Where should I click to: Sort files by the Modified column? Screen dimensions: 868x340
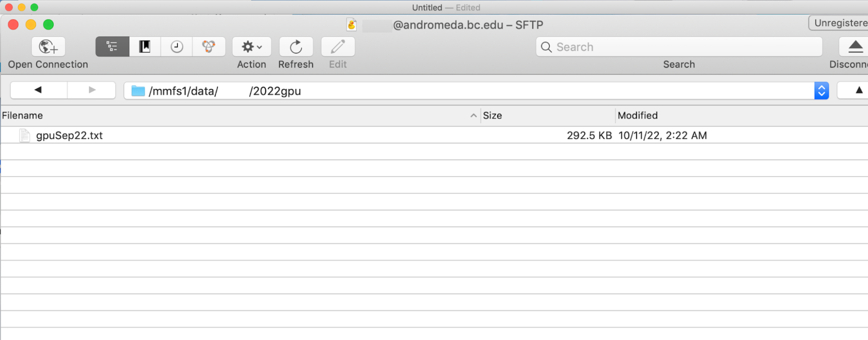click(x=637, y=116)
